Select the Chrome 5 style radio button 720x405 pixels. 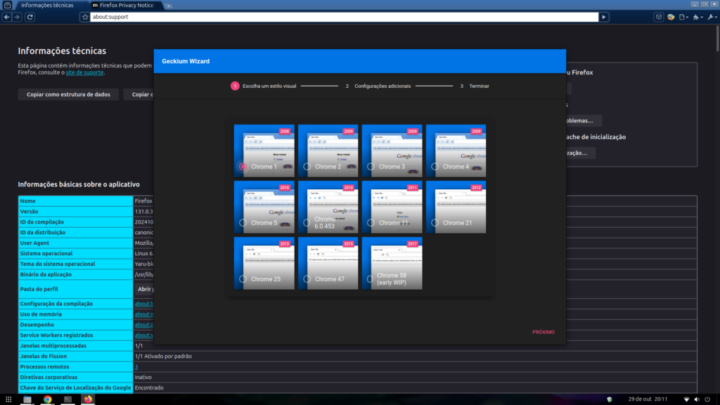pos(243,223)
